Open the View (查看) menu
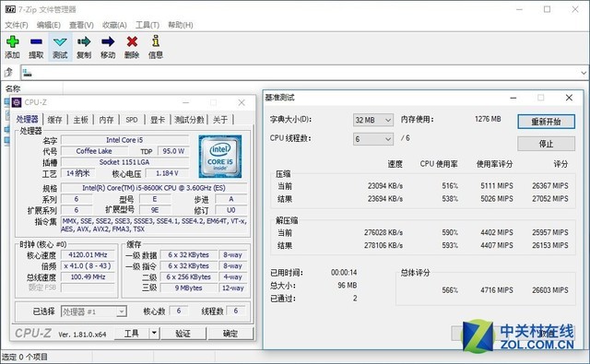 click(81, 25)
